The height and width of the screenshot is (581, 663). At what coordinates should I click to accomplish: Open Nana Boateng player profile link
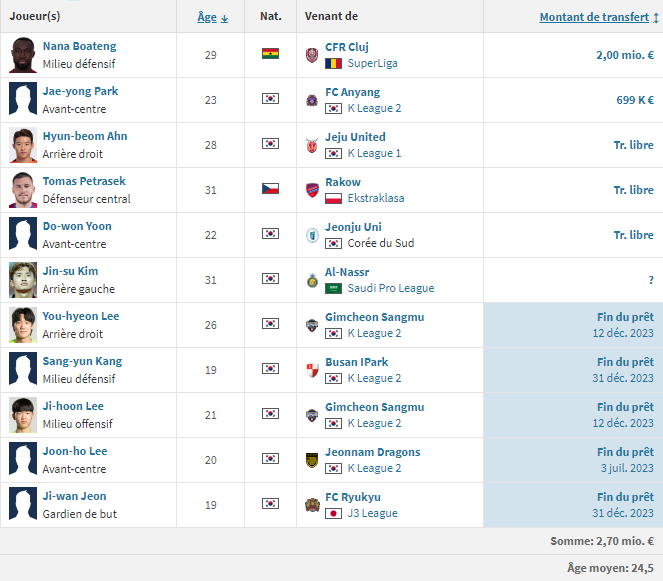click(79, 46)
